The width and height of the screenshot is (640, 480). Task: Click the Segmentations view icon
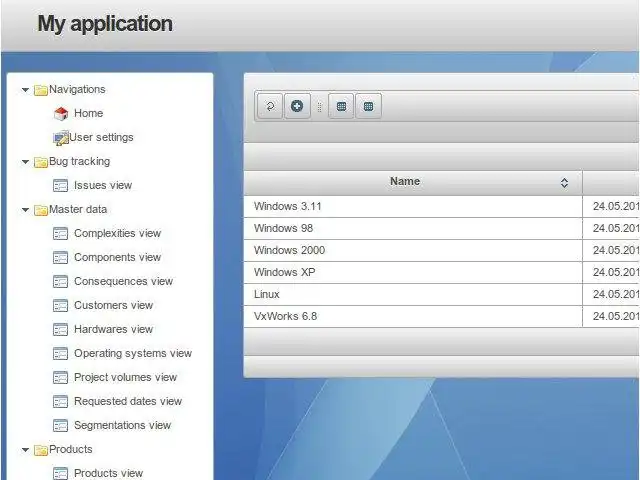pyautogui.click(x=60, y=426)
